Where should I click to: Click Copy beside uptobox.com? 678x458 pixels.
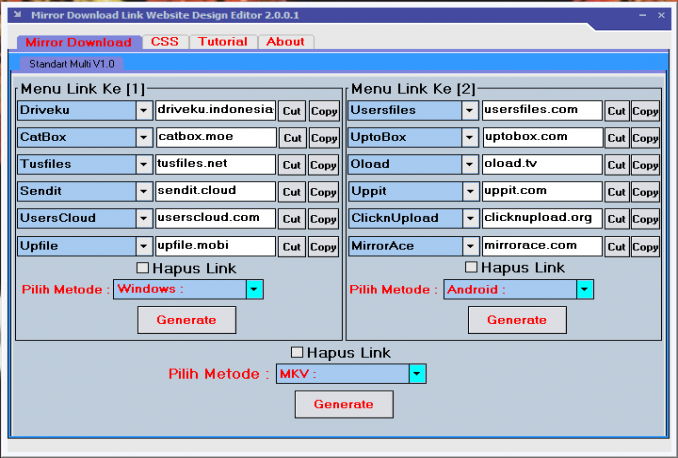click(x=645, y=138)
